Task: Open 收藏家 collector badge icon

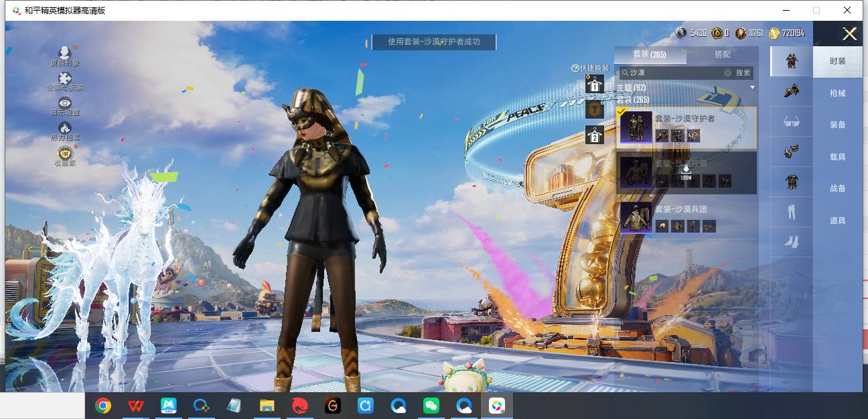Action: [x=64, y=154]
